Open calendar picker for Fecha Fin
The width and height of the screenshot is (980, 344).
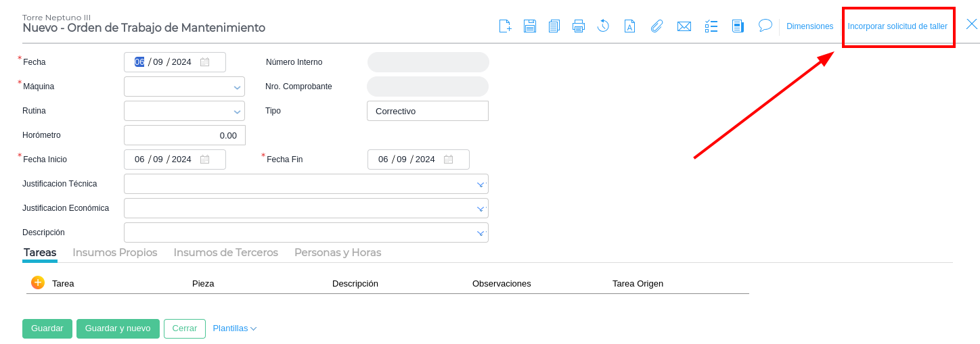[448, 159]
